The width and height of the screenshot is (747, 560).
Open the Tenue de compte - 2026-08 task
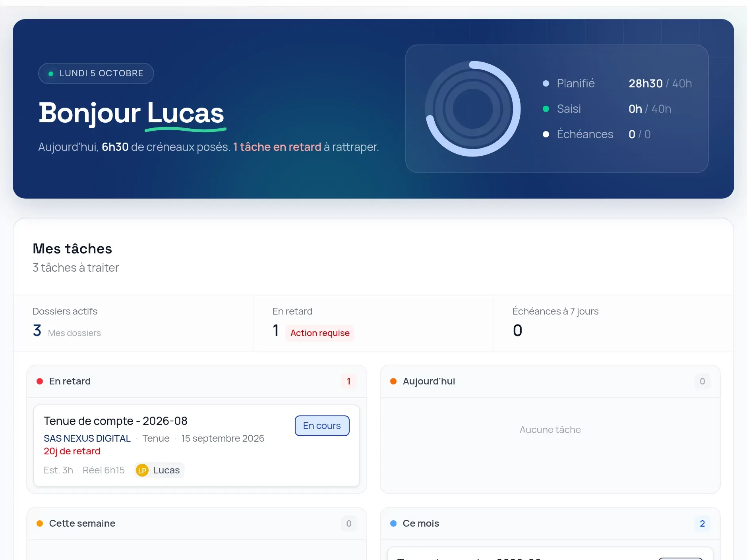pyautogui.click(x=197, y=446)
